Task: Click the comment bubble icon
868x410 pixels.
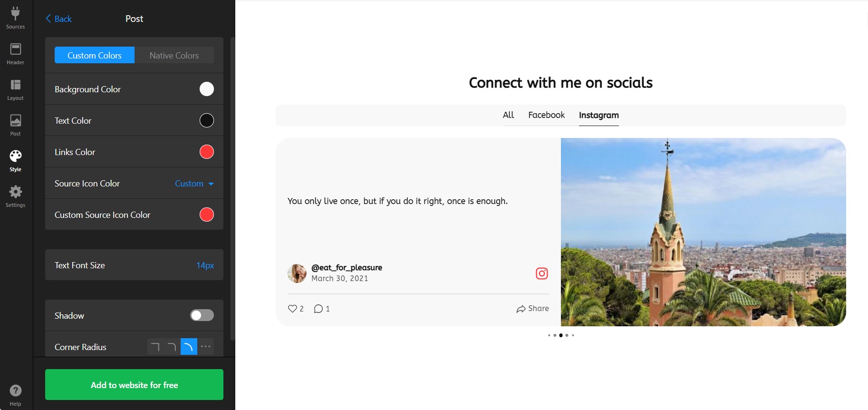Action: (318, 309)
